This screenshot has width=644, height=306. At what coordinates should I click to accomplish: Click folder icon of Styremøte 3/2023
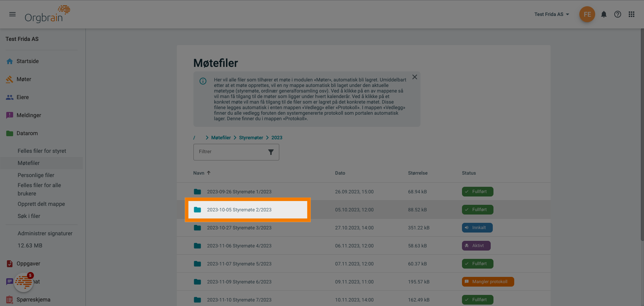(198, 228)
